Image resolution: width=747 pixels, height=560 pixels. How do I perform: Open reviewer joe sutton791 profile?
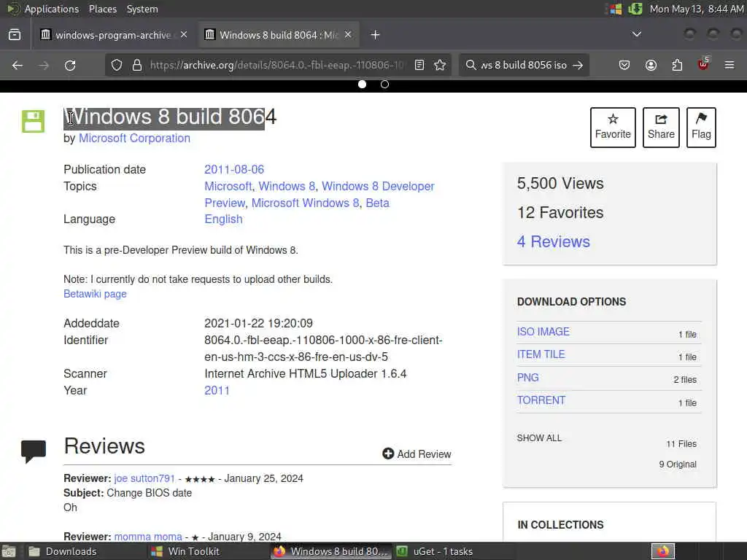click(x=144, y=478)
